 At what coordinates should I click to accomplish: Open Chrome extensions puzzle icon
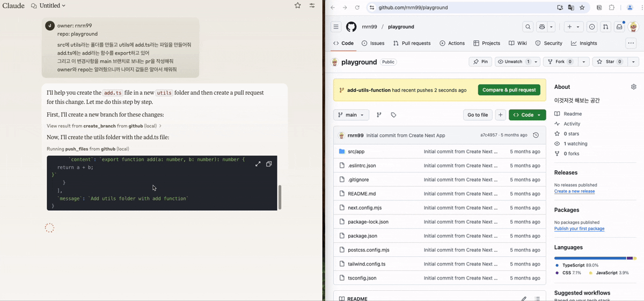611,8
